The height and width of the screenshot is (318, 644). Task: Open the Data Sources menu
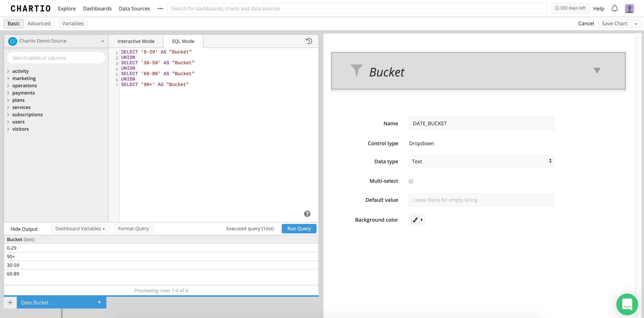pyautogui.click(x=134, y=8)
